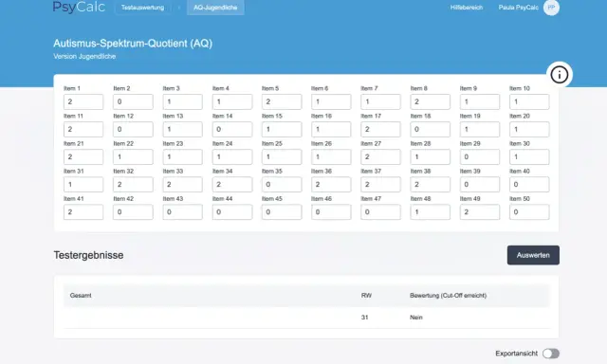Click the Item 1 input field

coord(83,101)
